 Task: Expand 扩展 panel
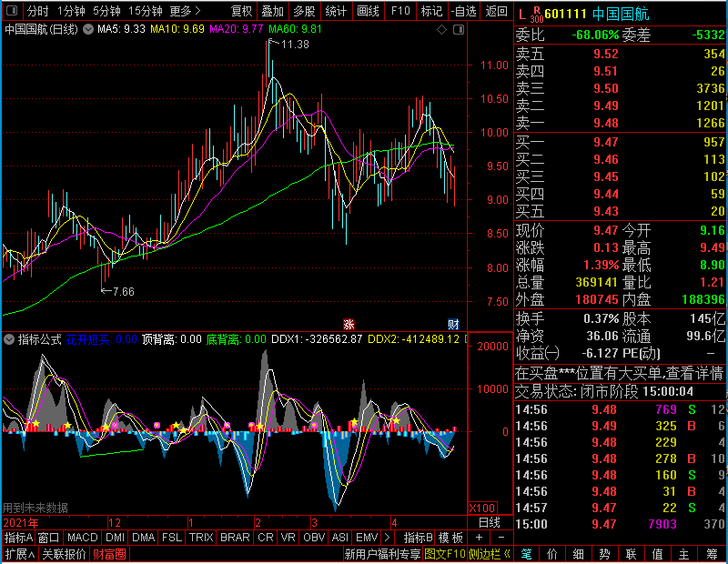(20, 554)
